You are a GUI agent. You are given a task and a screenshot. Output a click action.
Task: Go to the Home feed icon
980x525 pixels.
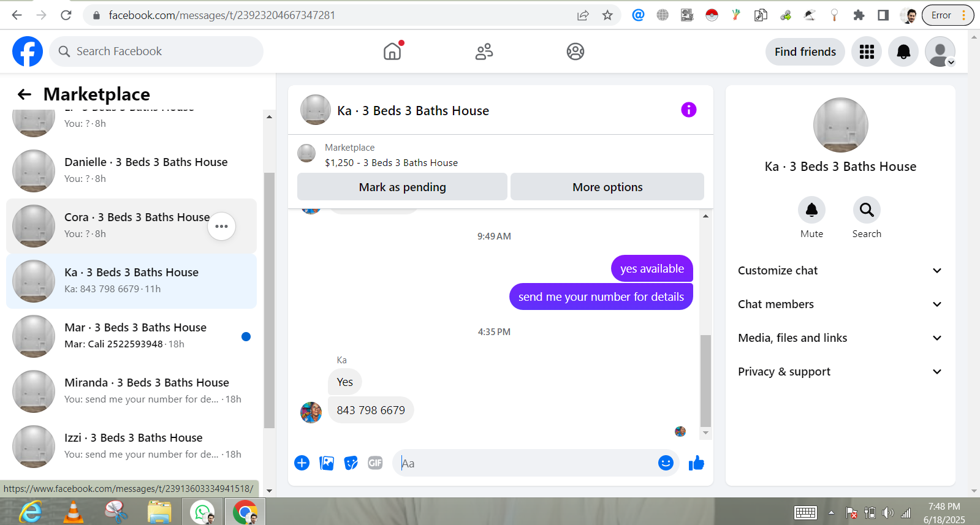tap(392, 51)
